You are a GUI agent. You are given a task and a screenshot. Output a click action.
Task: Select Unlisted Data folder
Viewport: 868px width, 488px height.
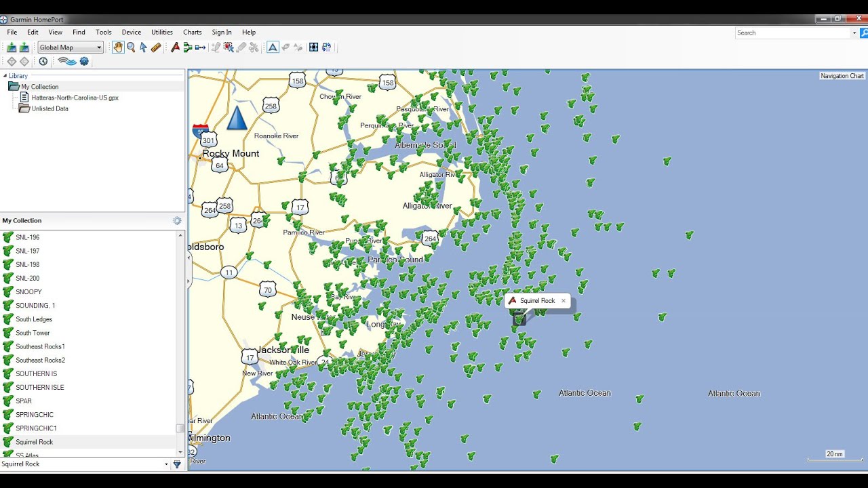coord(50,108)
